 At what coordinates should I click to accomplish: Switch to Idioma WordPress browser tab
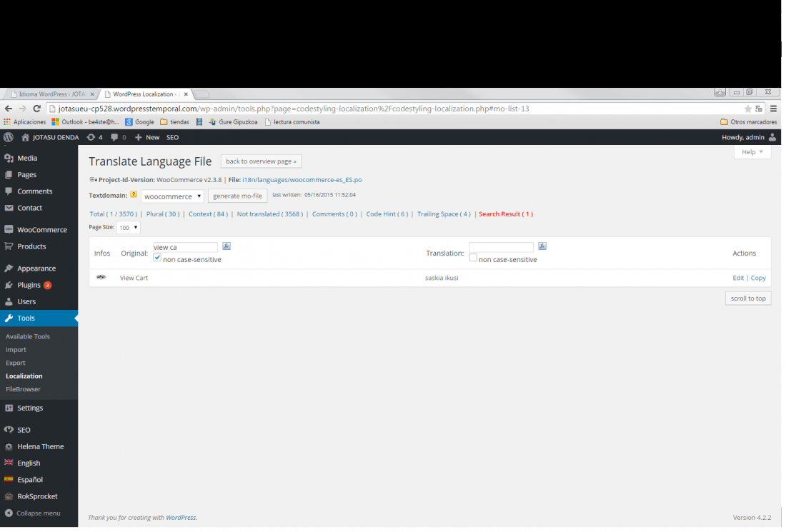click(x=51, y=95)
